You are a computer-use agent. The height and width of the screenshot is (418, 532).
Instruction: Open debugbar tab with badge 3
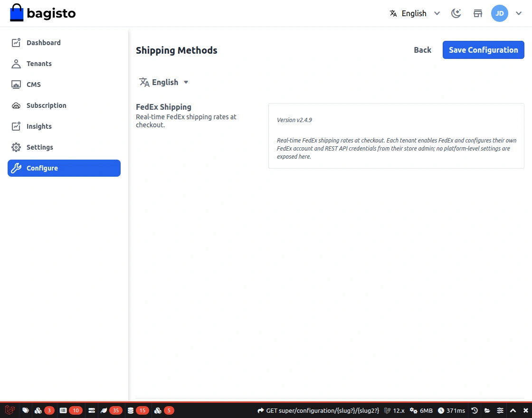click(x=44, y=410)
